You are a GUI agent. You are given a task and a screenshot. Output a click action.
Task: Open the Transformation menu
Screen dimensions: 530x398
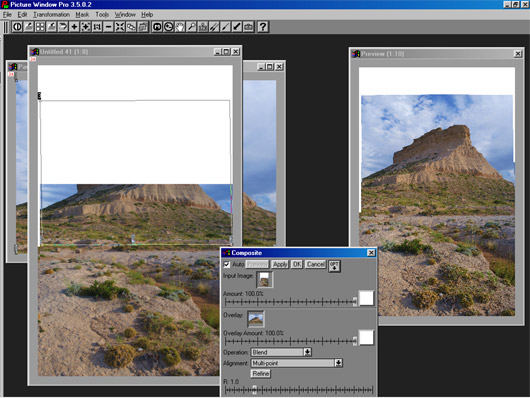point(51,15)
